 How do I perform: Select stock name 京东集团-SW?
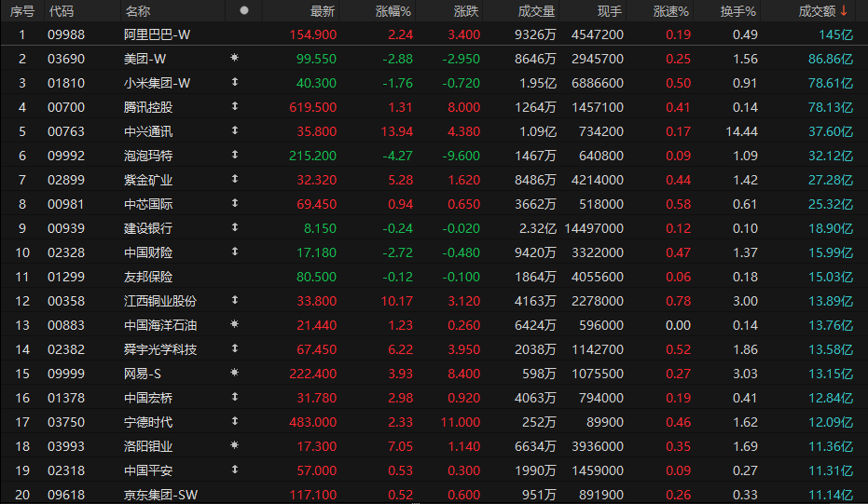(x=160, y=495)
